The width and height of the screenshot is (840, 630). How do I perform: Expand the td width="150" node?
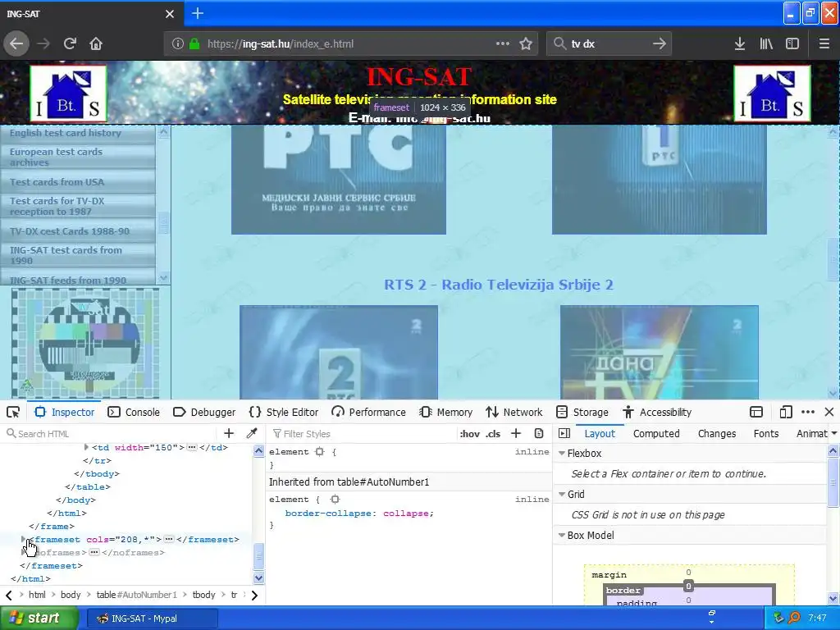coord(86,447)
